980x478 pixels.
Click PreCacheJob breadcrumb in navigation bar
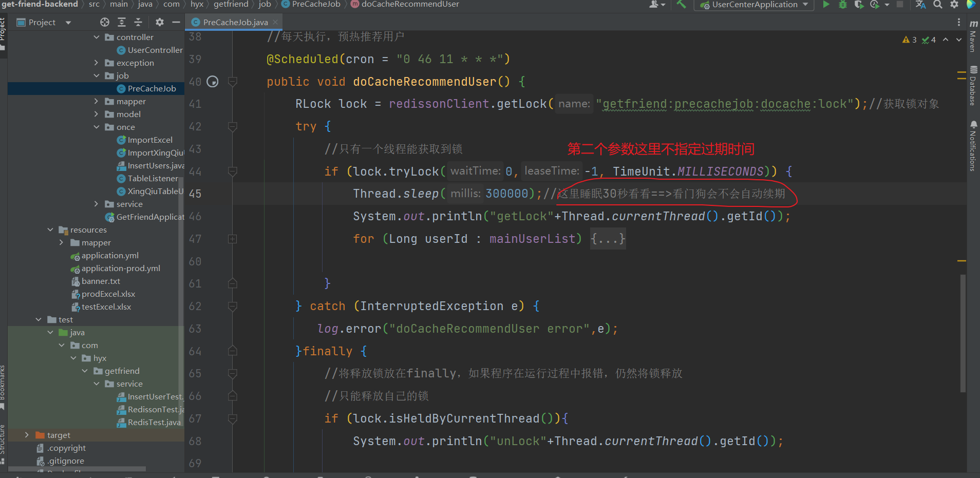[311, 4]
